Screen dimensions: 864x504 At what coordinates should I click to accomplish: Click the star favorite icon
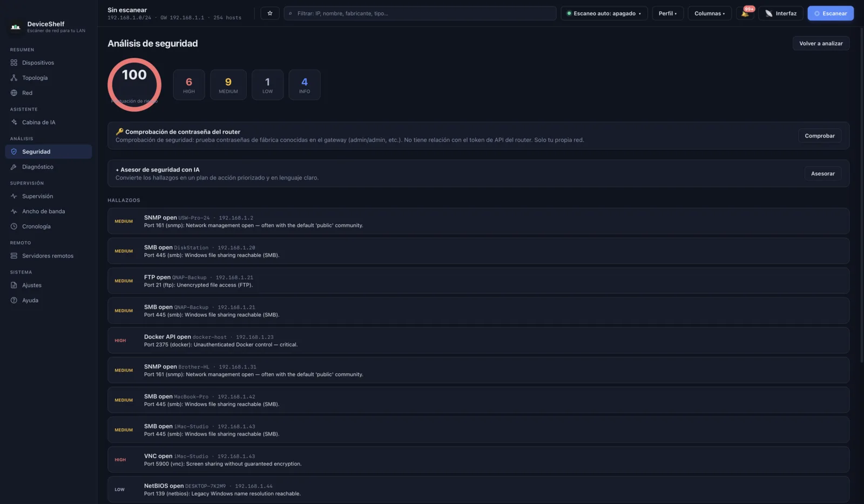[270, 13]
